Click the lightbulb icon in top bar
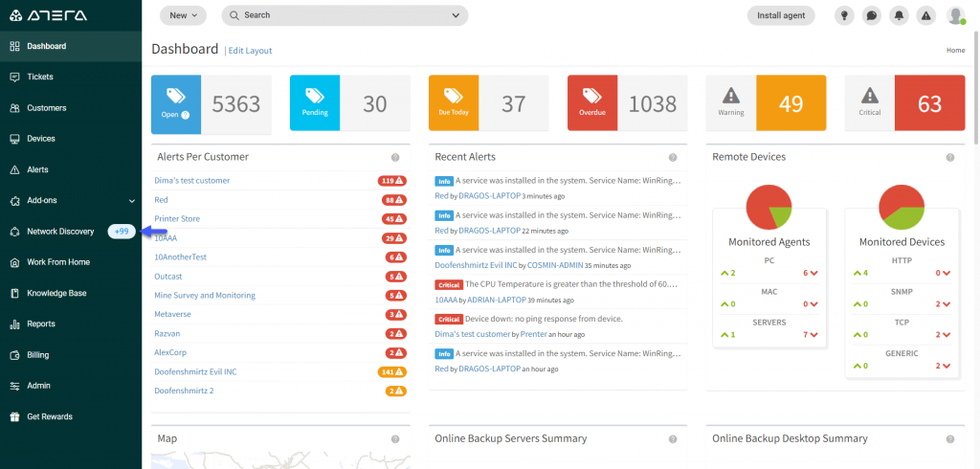 844,15
